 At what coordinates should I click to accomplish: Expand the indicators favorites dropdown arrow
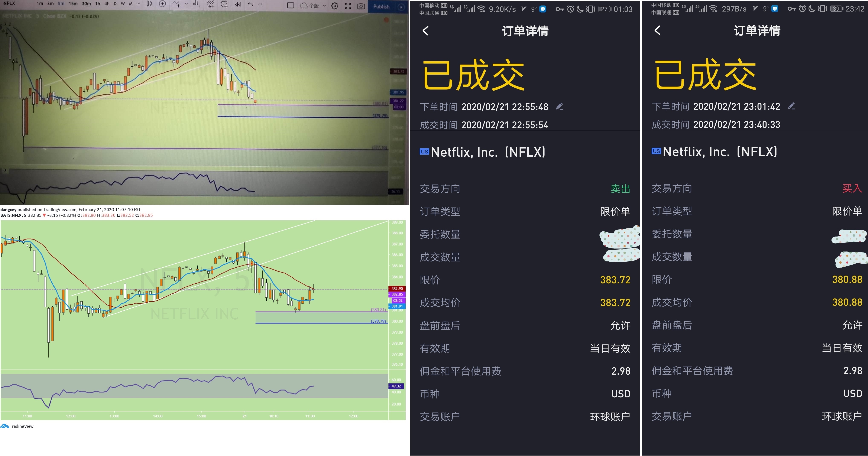186,4
